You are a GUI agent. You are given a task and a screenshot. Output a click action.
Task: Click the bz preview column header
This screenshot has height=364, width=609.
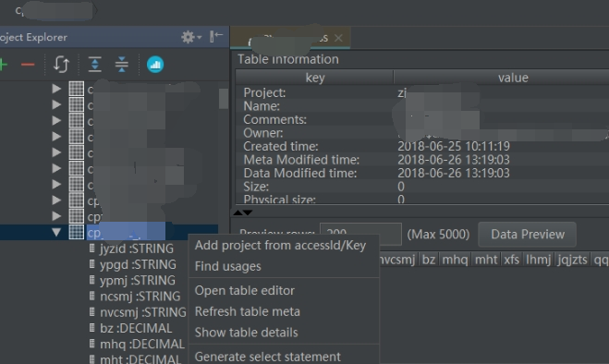coord(429,259)
